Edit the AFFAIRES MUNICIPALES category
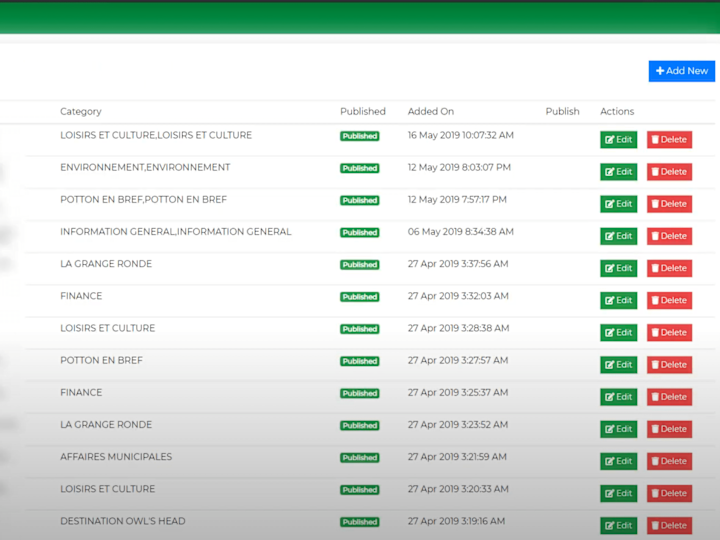The width and height of the screenshot is (720, 540). click(x=619, y=461)
